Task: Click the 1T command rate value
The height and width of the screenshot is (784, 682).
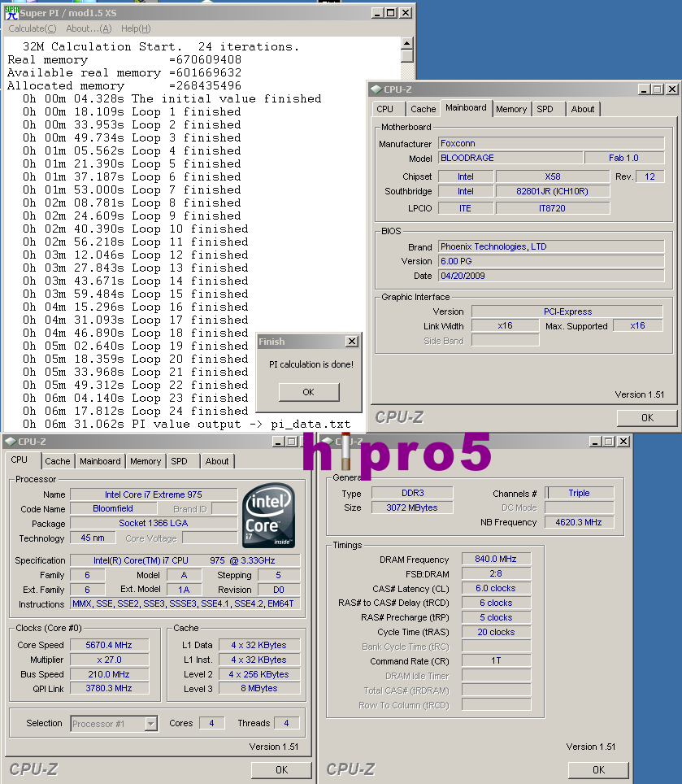Action: pyautogui.click(x=496, y=660)
